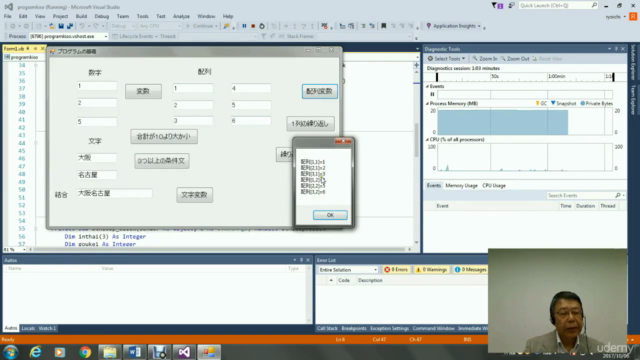Click the Undo arrow icon
The height and width of the screenshot is (360, 640).
coord(82,26)
